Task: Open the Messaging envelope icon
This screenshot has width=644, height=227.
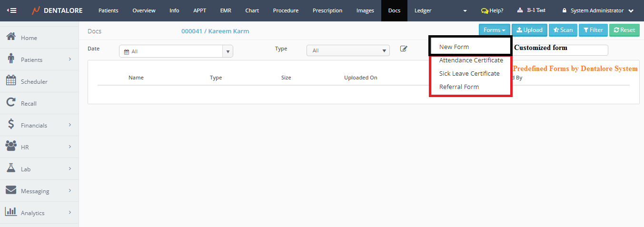Action: (x=11, y=190)
